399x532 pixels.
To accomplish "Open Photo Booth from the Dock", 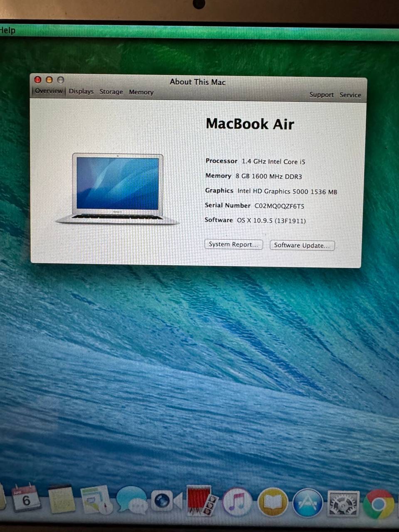I will pos(202,501).
